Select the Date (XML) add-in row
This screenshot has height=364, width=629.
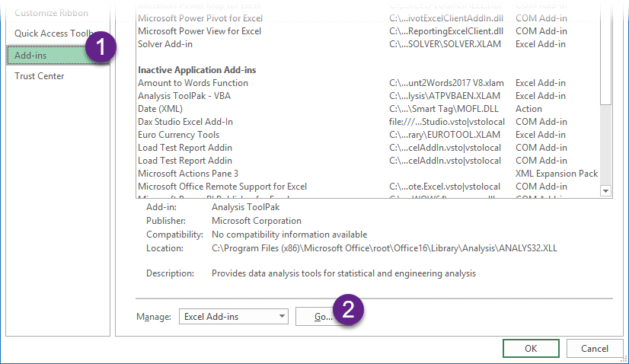[368, 109]
